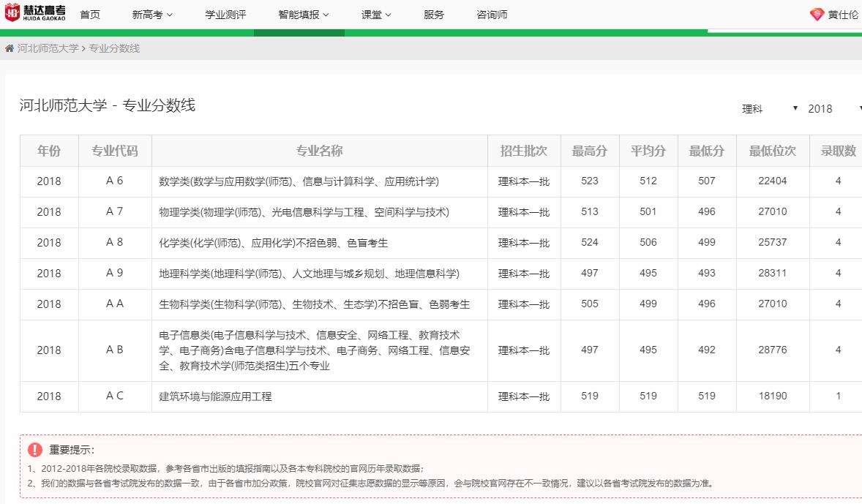Click the page title 河北师范大学 - 专业分数线
This screenshot has height=504, width=862.
click(x=107, y=105)
